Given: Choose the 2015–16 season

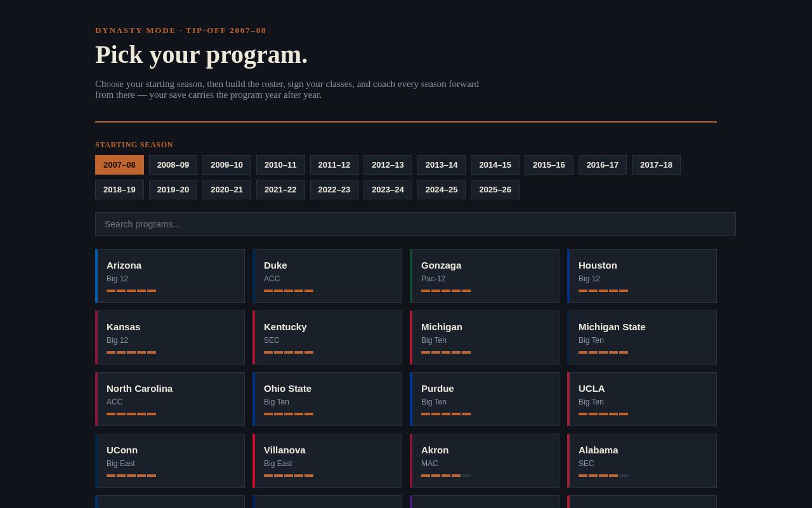Looking at the screenshot, I should [549, 164].
